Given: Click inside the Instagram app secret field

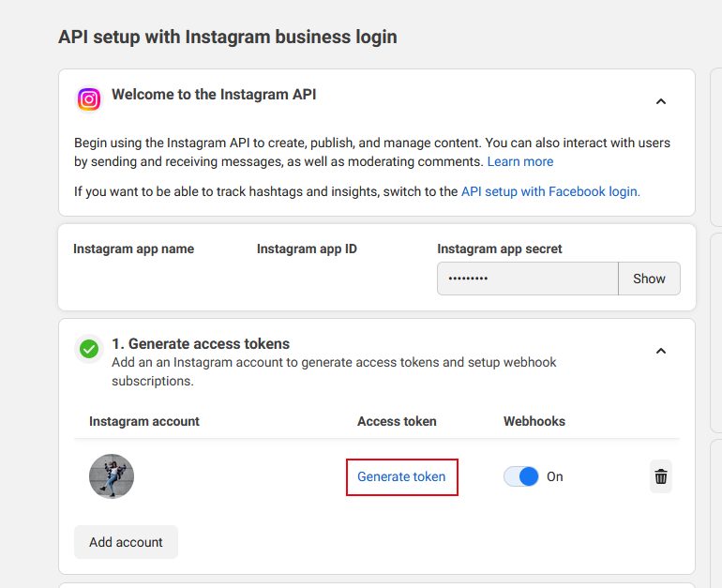Looking at the screenshot, I should point(528,279).
